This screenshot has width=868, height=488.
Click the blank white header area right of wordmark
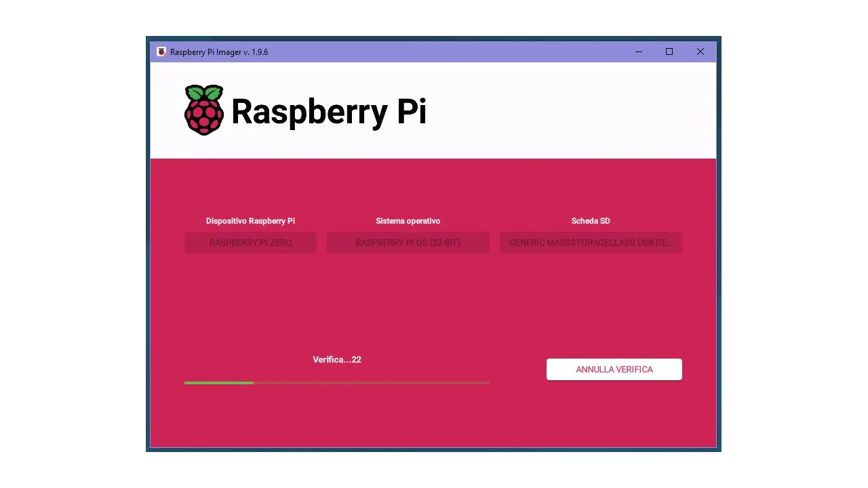(x=576, y=111)
